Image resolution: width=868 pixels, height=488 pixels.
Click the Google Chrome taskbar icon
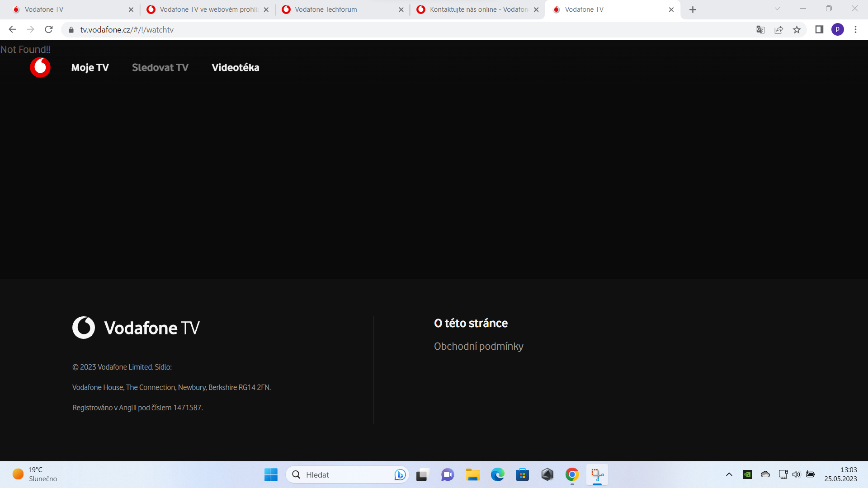tap(572, 474)
